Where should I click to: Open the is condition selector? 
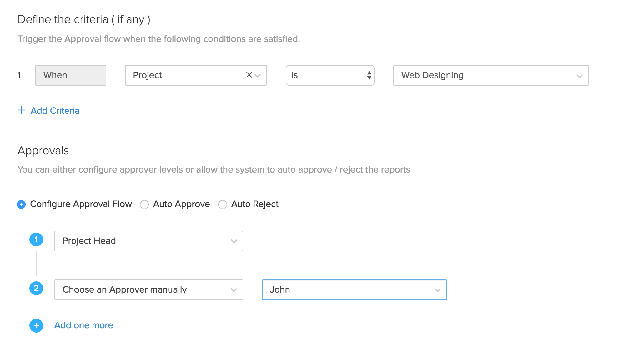tap(325, 75)
